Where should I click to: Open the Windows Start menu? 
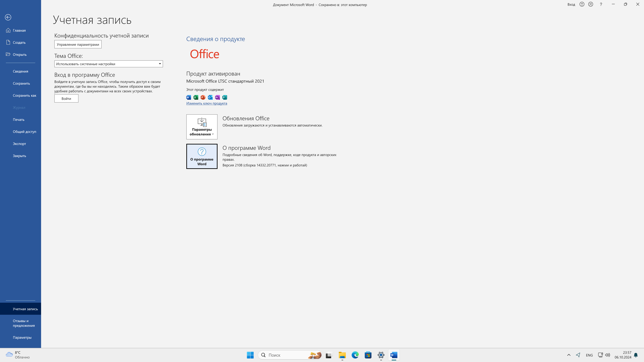(x=250, y=355)
